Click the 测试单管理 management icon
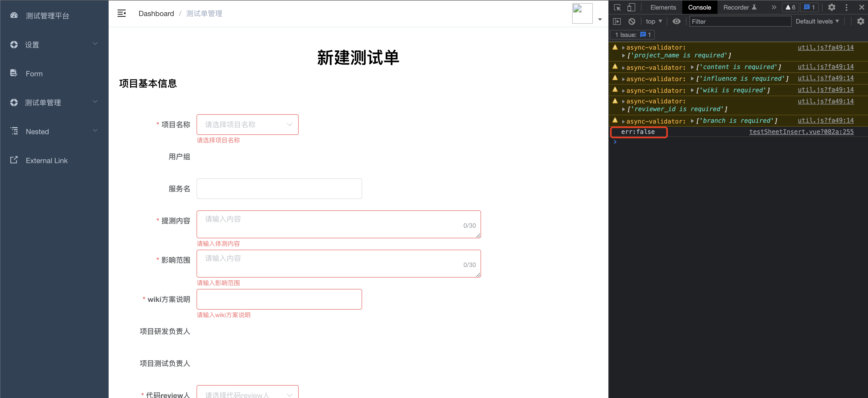Image resolution: width=868 pixels, height=398 pixels. [x=15, y=102]
